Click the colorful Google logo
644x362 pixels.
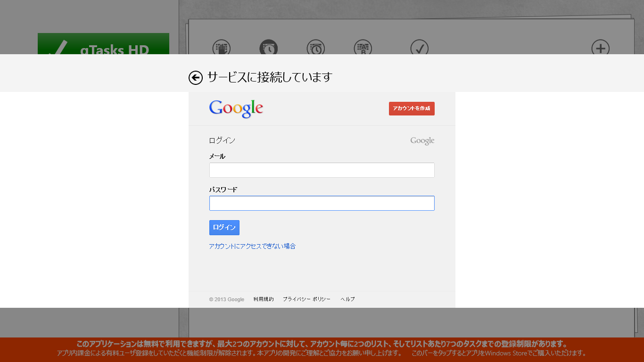coord(236,108)
